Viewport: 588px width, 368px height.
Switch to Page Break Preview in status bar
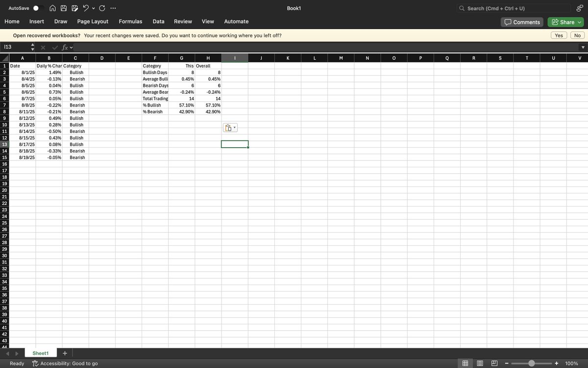pyautogui.click(x=494, y=363)
